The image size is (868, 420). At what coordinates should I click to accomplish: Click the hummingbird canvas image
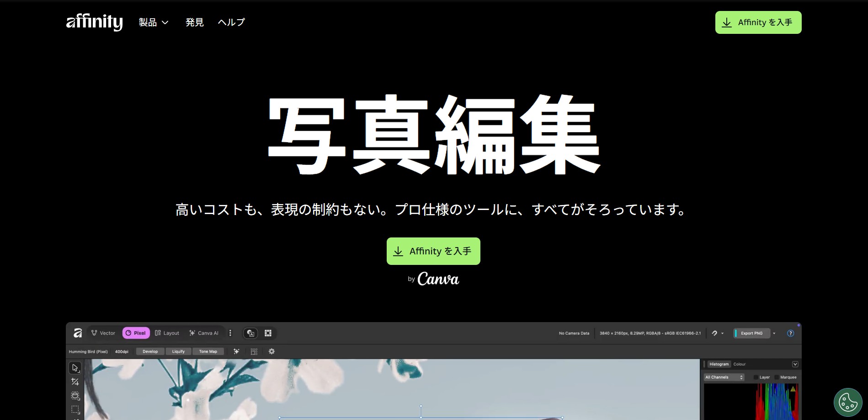(x=392, y=389)
